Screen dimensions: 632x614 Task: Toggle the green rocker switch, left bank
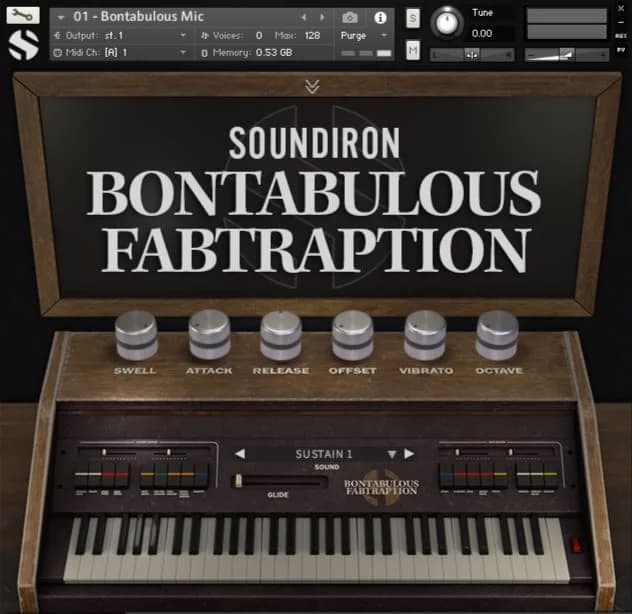point(161,475)
